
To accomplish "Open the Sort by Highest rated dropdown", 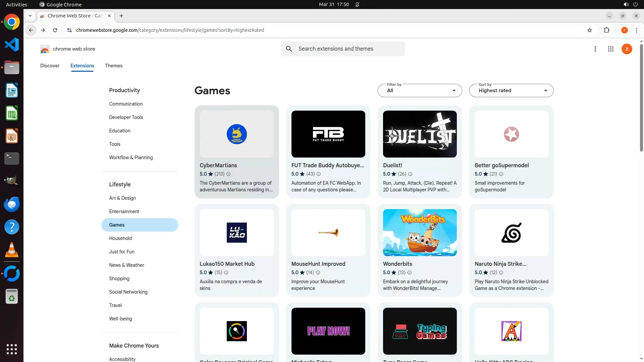I will pyautogui.click(x=511, y=90).
